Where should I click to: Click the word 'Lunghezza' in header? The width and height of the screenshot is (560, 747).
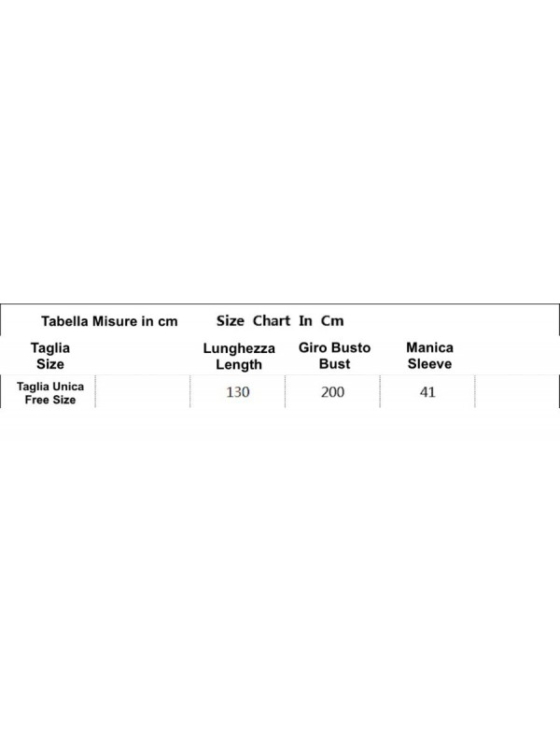(239, 348)
